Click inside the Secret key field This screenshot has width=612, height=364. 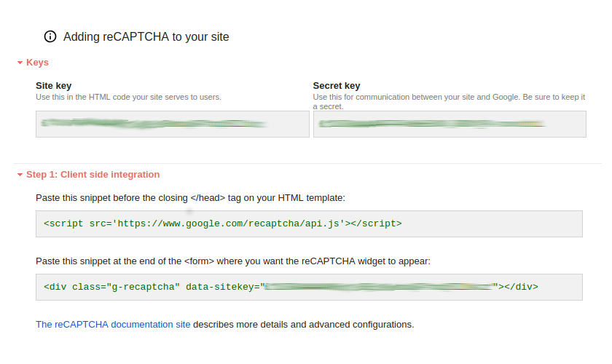pyautogui.click(x=450, y=124)
